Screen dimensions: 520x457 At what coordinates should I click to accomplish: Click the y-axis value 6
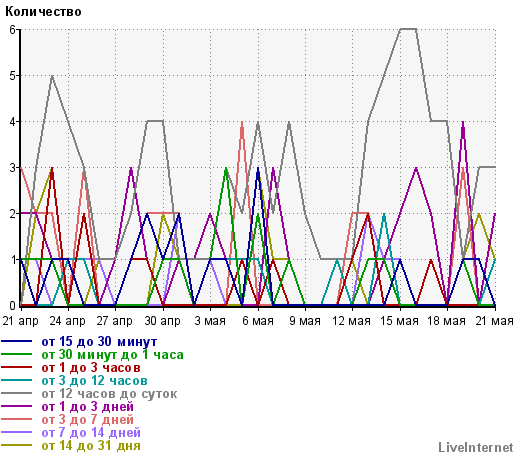click(x=13, y=30)
